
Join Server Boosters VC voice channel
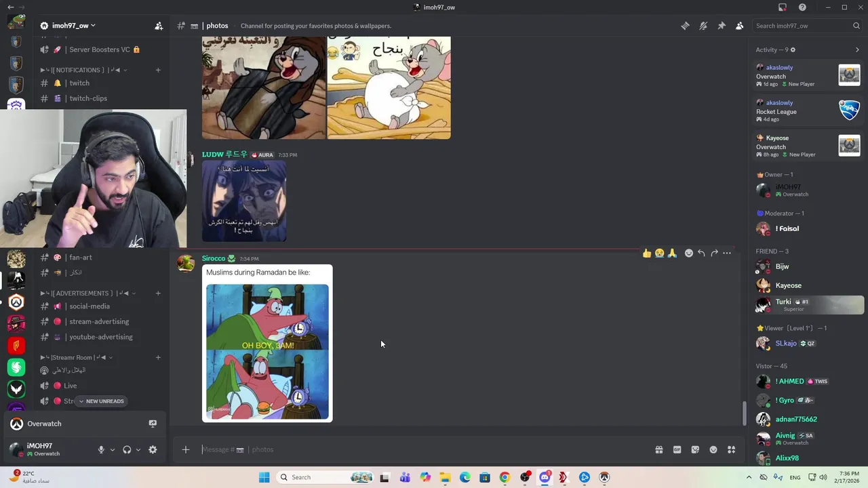[x=100, y=49]
